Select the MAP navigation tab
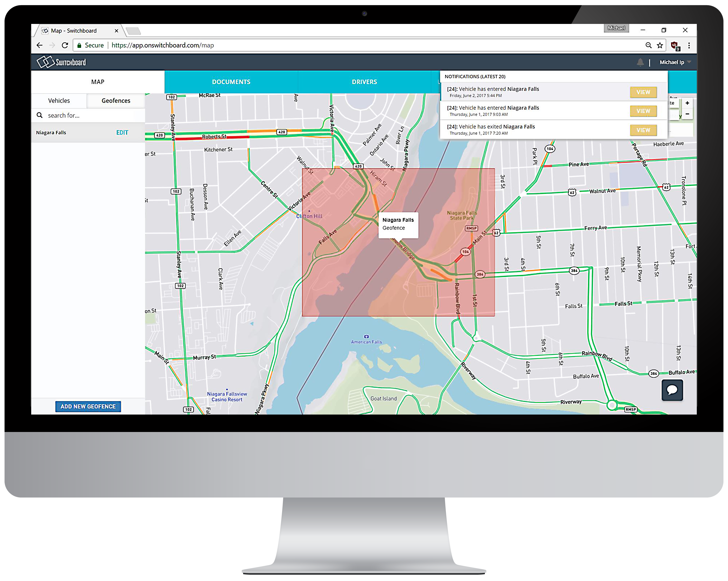Screen dimensions: 728x581 coord(97,82)
